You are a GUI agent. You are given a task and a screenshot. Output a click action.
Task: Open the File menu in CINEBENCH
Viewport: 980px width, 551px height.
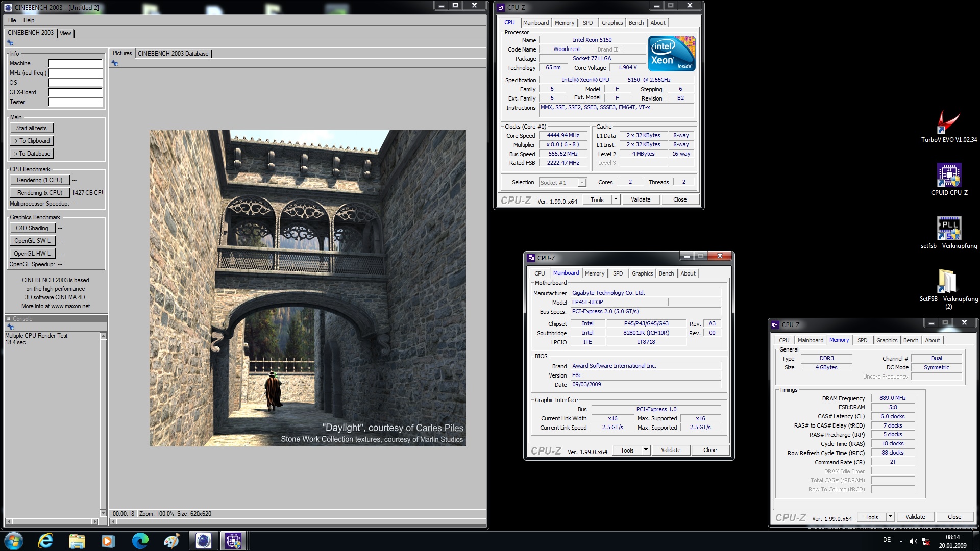[x=12, y=20]
